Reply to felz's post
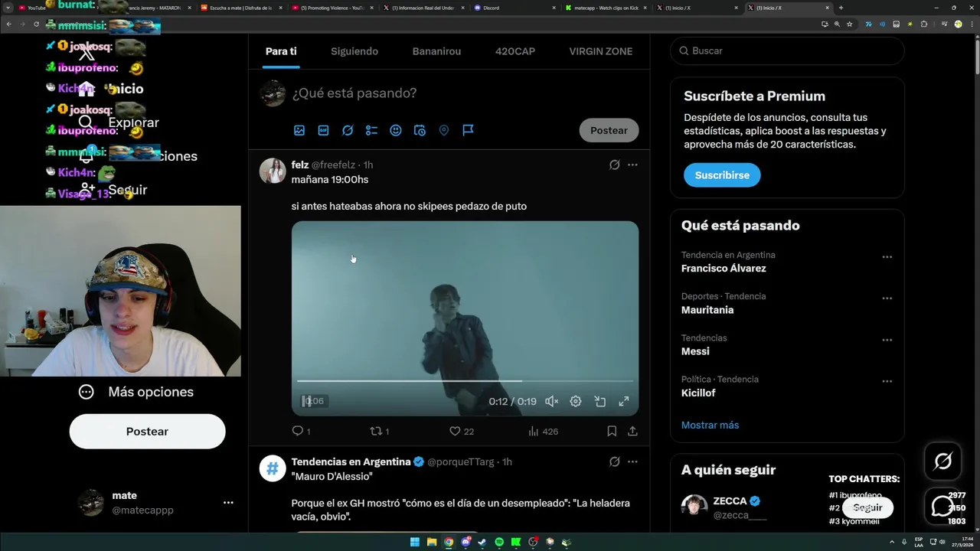The image size is (980, 551). click(301, 432)
